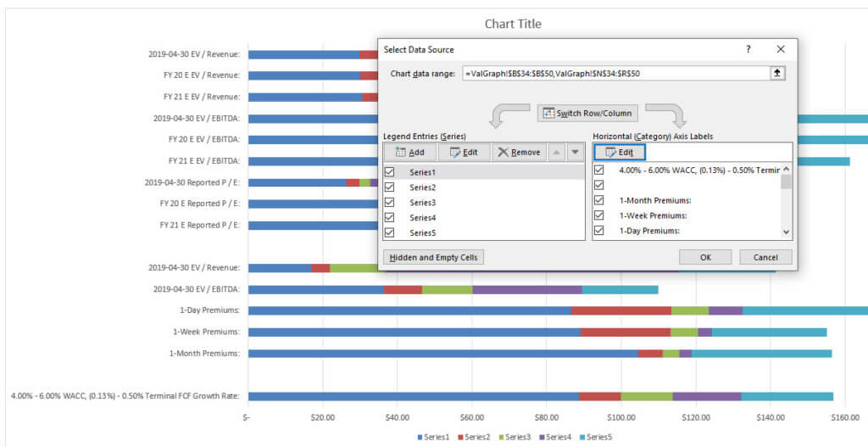This screenshot has width=868, height=447.
Task: Click Switch Row/Column button
Action: [x=587, y=113]
